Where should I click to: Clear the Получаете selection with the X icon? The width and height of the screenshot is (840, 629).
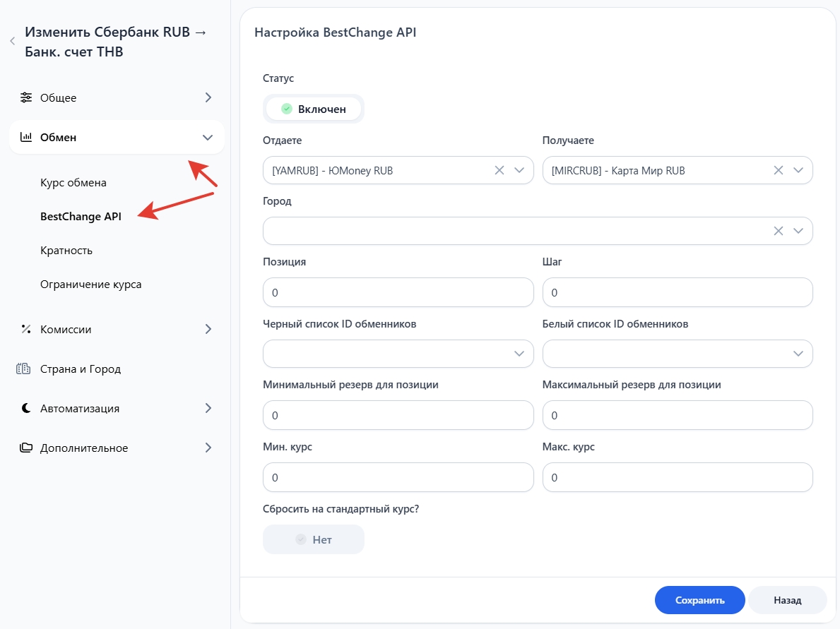tap(778, 170)
